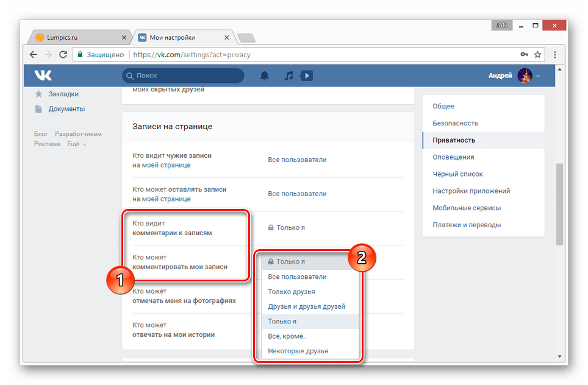Open the Разработчикам footer link
Screen dimensions: 588x385
pyautogui.click(x=78, y=134)
